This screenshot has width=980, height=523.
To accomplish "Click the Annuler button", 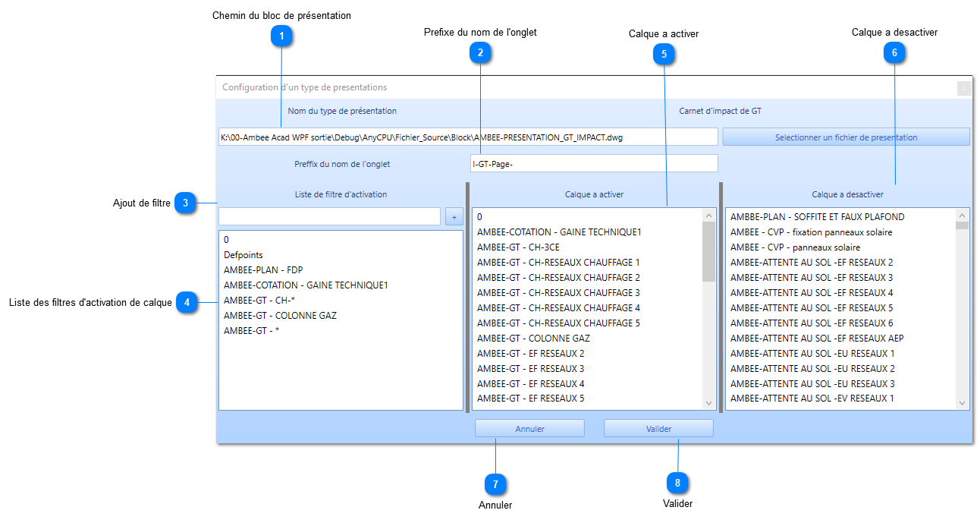I will point(529,429).
